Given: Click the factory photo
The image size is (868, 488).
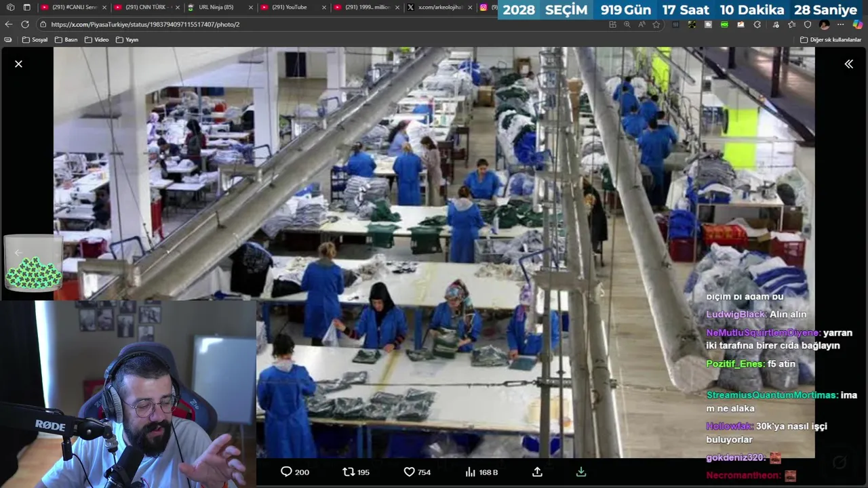Looking at the screenshot, I should point(434,252).
